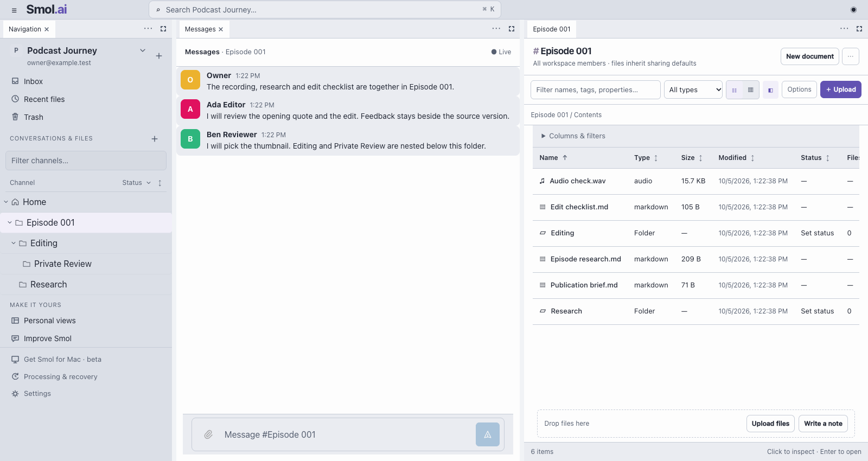Viewport: 868px width, 461px height.
Task: Click the paperclip attach icon in message box
Action: (x=208, y=434)
